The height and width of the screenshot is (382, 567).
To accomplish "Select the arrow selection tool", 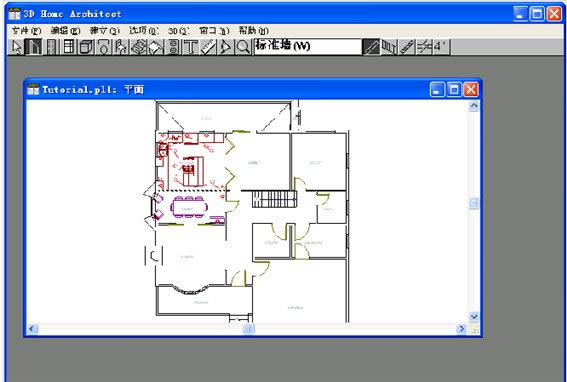I will [17, 47].
